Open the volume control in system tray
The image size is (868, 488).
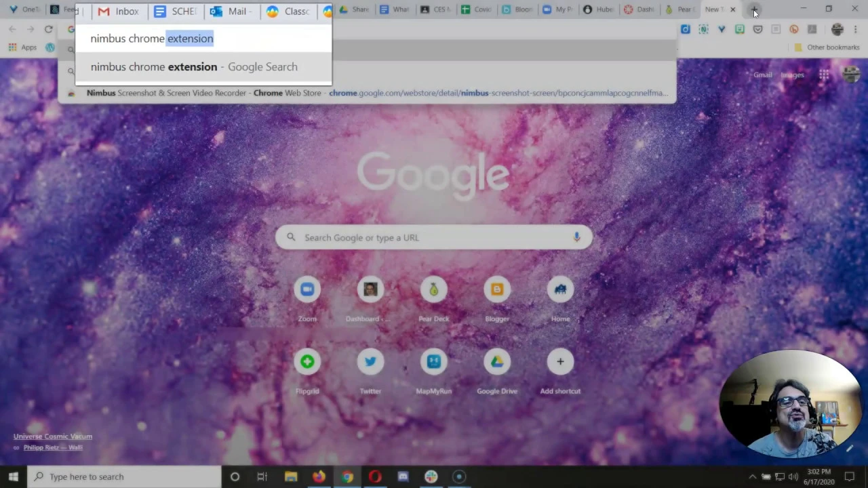[793, 476]
